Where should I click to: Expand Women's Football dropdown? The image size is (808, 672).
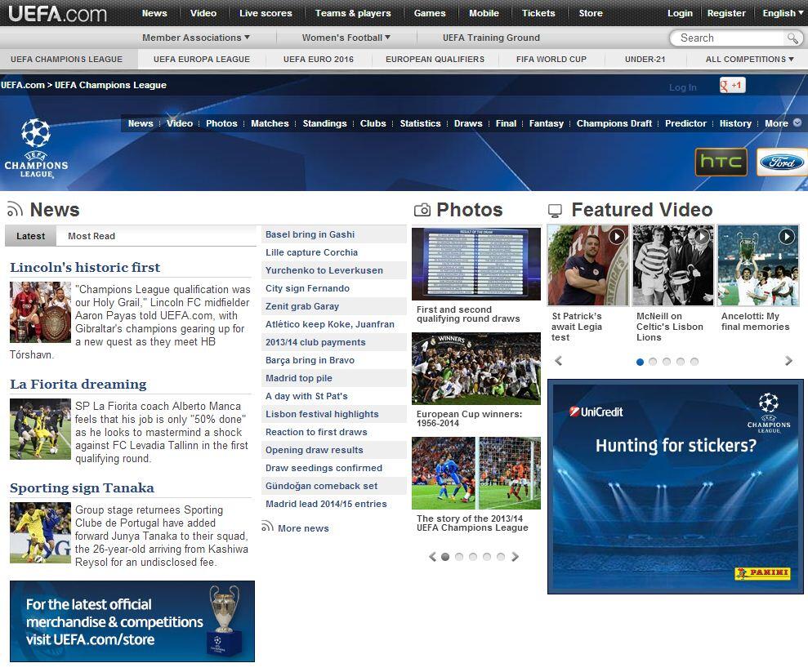(346, 38)
